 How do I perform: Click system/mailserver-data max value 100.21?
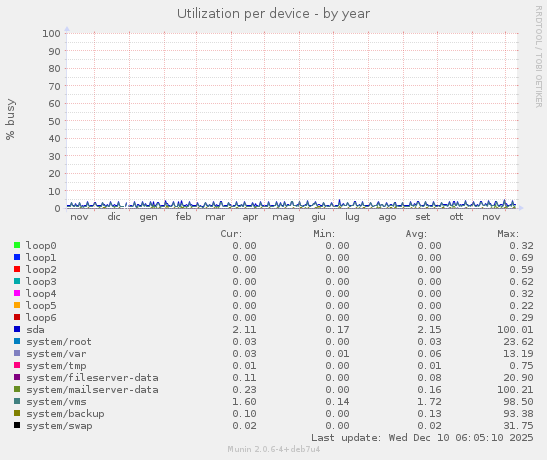point(515,390)
